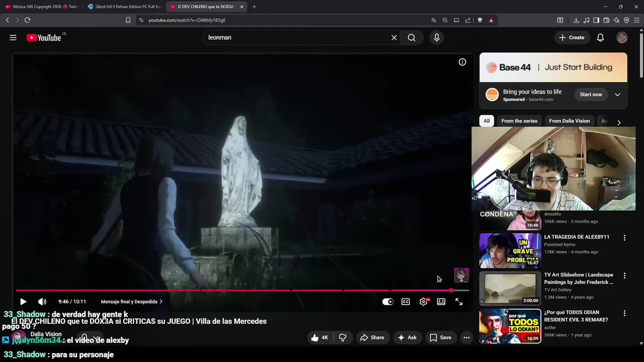Close the 'El DEV CHILENO' browser tab
Viewport: 644px width, 362px height.
coord(242,7)
